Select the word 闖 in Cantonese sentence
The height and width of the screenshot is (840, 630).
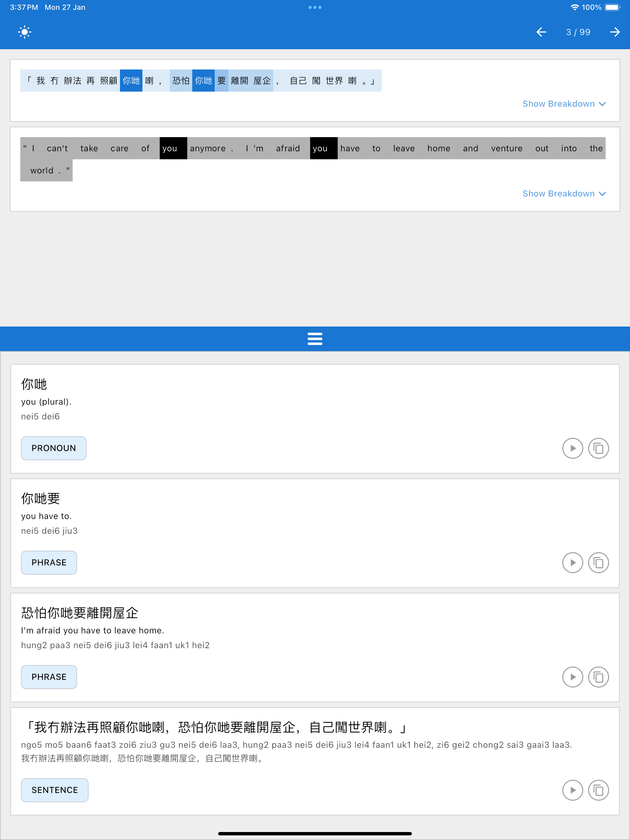(x=316, y=81)
